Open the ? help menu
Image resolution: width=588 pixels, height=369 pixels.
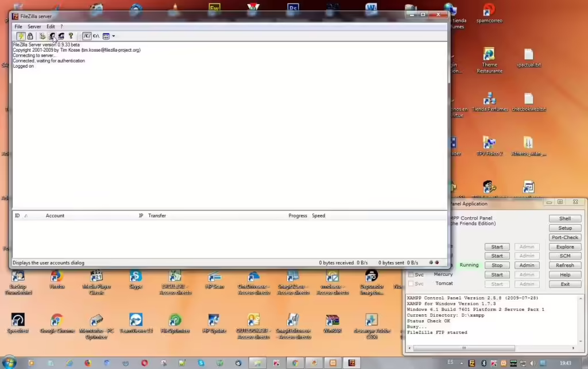[61, 26]
